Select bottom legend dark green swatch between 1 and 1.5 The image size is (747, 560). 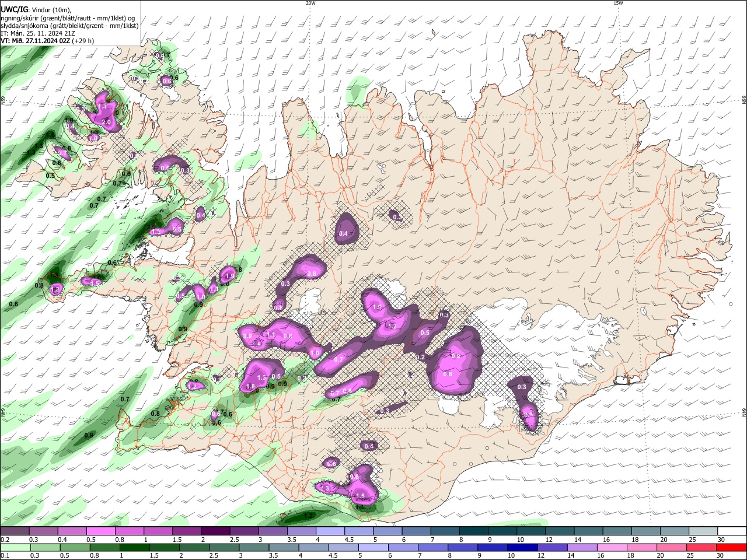click(x=134, y=547)
